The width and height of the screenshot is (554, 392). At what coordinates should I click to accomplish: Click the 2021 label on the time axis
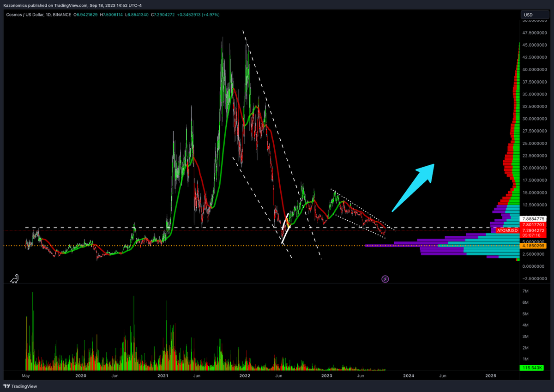163,376
